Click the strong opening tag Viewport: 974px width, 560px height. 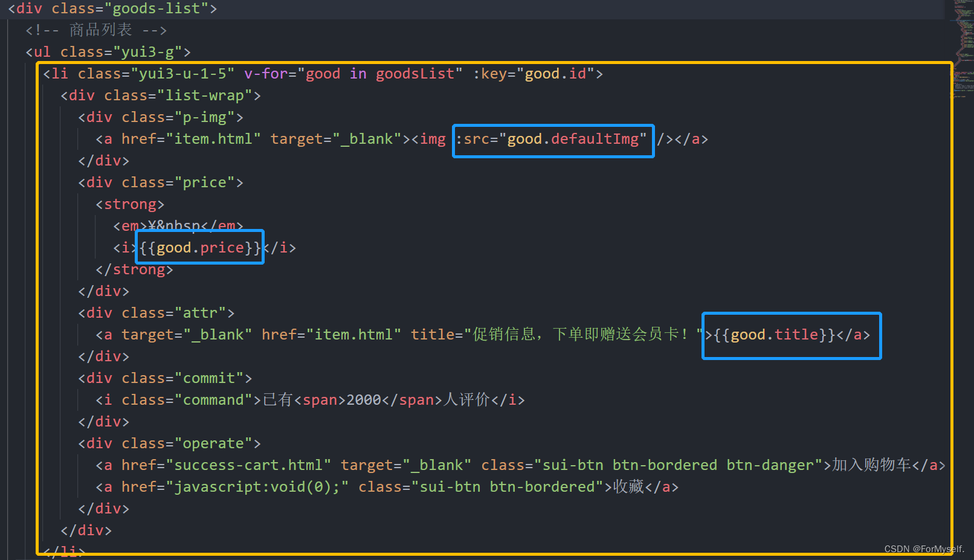(x=129, y=204)
